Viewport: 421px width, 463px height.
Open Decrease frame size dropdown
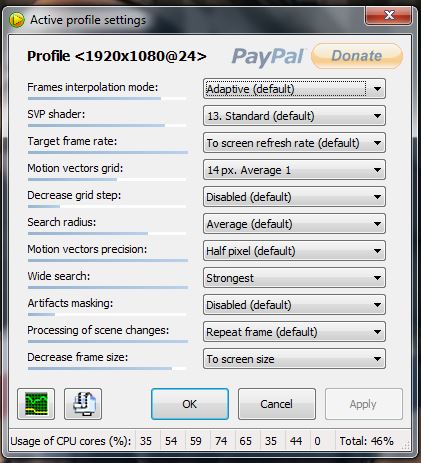pos(294,359)
